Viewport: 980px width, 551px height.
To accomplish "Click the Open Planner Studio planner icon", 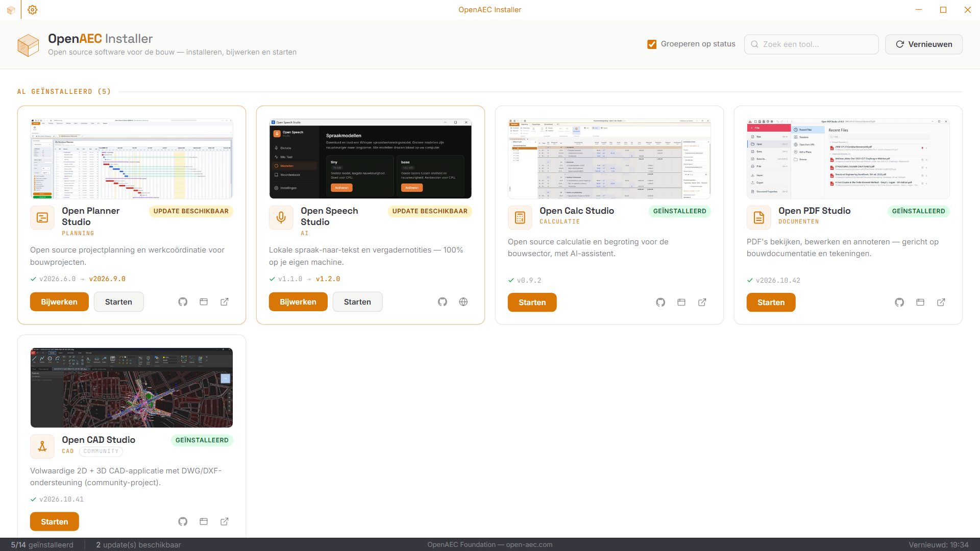I will [42, 218].
